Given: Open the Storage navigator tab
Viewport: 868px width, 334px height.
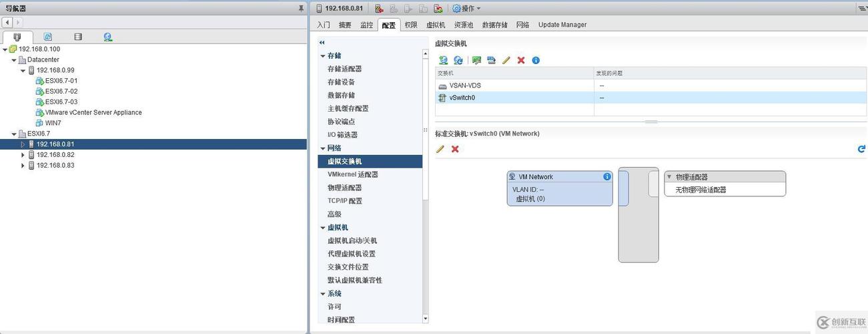Looking at the screenshot, I should [78, 37].
